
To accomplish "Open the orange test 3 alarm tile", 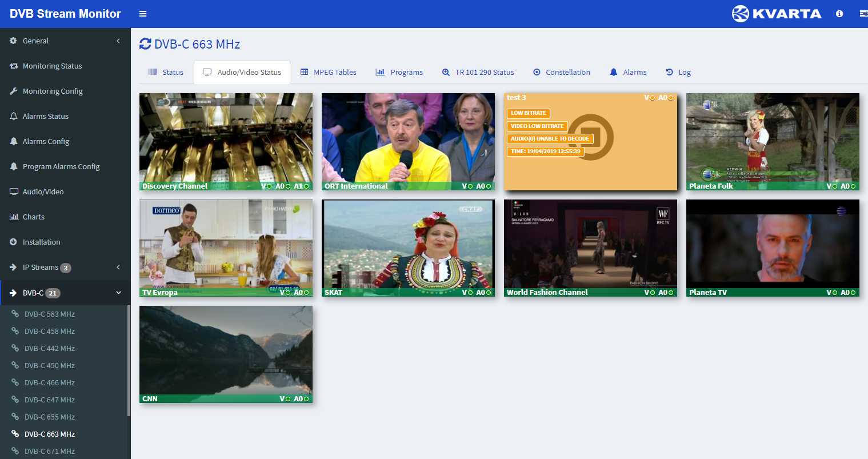I will pyautogui.click(x=590, y=142).
